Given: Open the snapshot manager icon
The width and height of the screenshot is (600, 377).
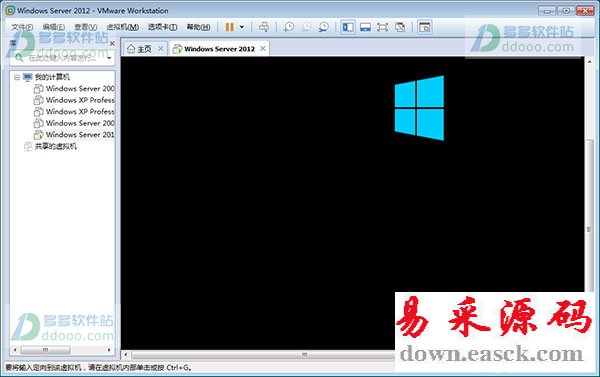Looking at the screenshot, I should click(324, 27).
